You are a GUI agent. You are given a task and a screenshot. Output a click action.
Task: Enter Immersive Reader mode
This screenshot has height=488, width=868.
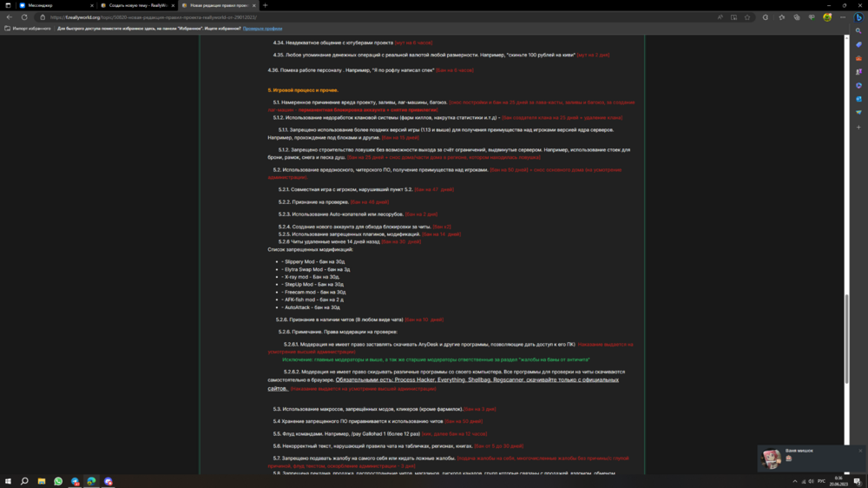(x=733, y=17)
